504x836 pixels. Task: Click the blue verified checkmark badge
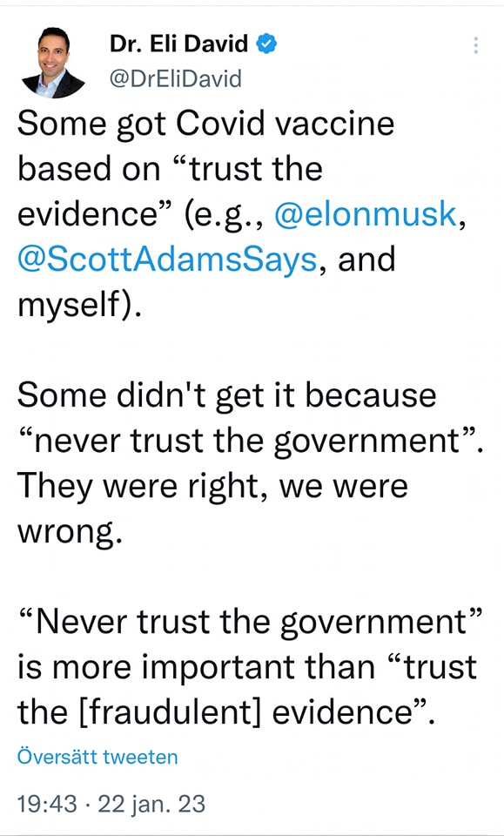[x=266, y=44]
